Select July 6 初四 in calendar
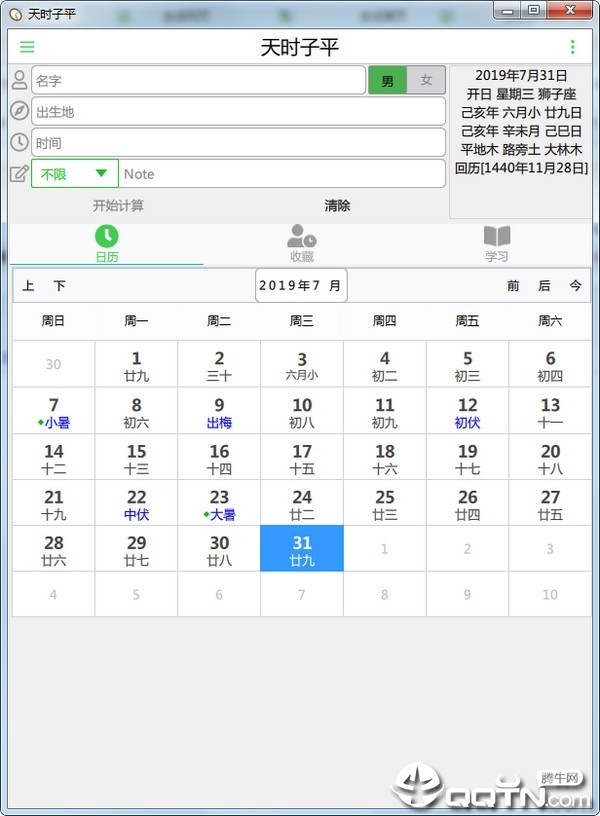The image size is (600, 816). click(x=550, y=364)
